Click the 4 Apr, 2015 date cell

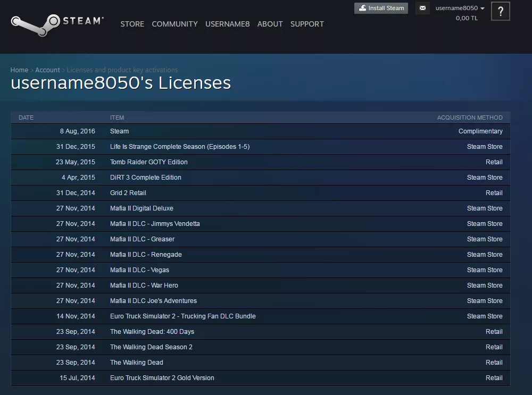click(78, 178)
